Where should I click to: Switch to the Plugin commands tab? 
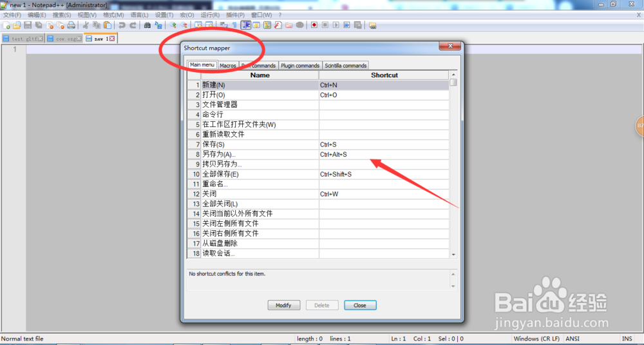tap(300, 65)
